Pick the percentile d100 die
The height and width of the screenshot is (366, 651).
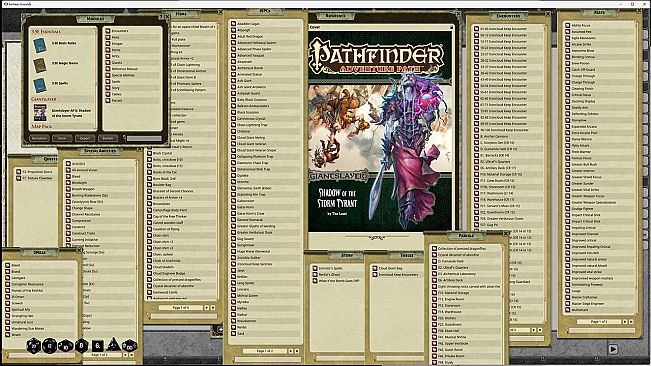click(129, 346)
